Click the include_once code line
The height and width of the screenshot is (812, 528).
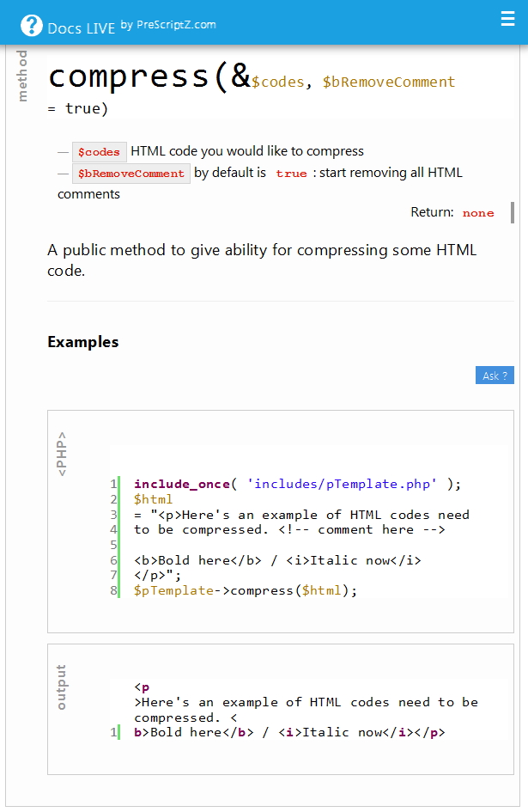297,484
